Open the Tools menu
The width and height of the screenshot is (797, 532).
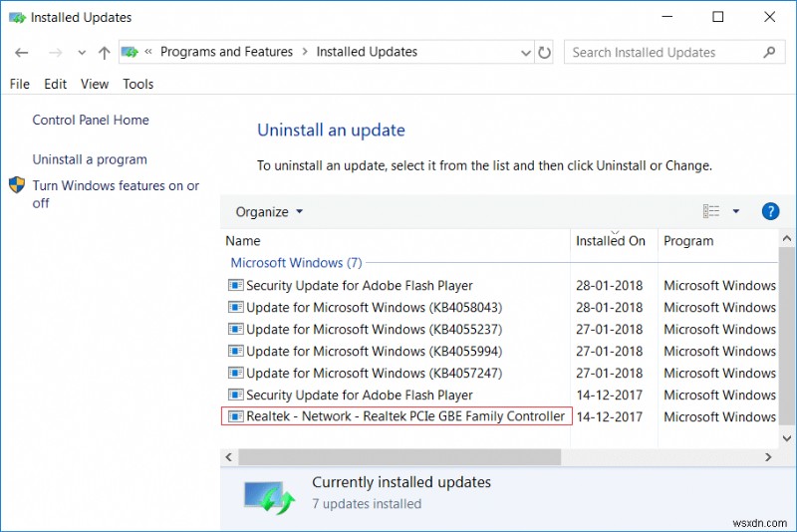(137, 84)
